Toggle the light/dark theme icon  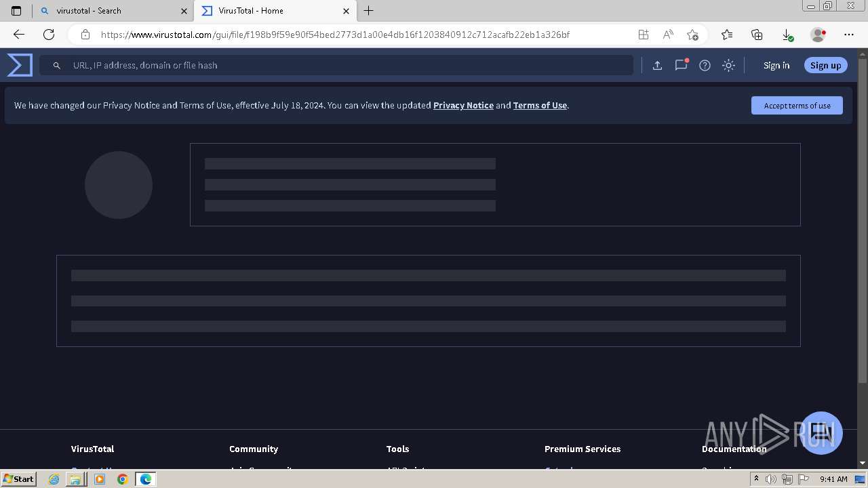click(728, 65)
